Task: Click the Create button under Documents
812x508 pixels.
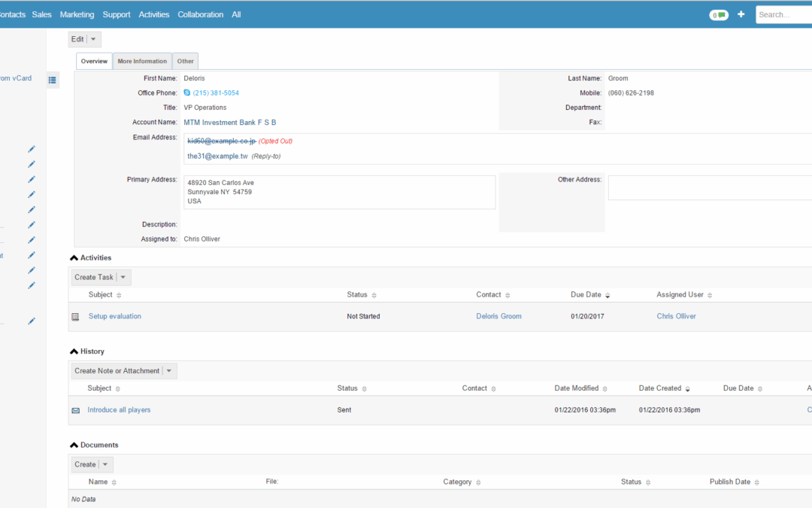Action: pyautogui.click(x=85, y=464)
